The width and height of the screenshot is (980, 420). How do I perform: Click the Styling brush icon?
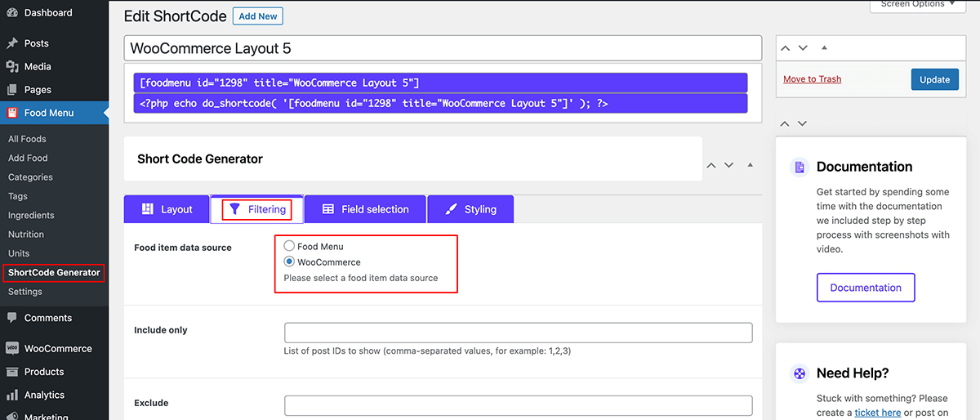[x=452, y=209]
